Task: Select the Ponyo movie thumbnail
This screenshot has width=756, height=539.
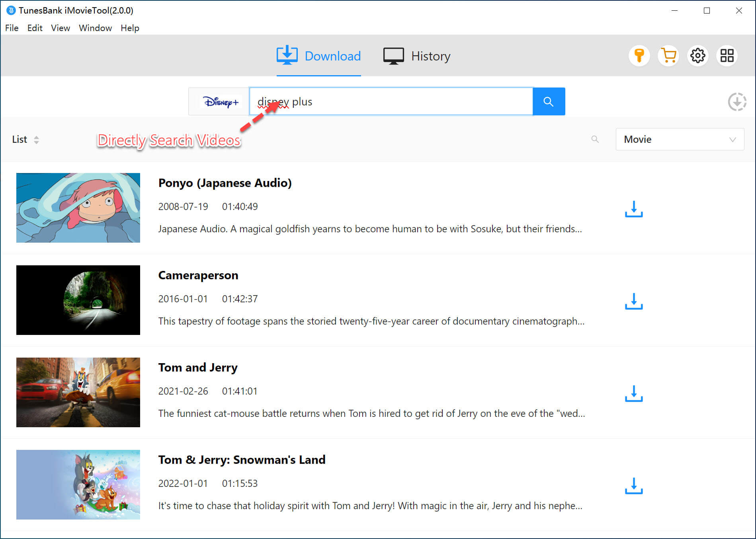Action: coord(78,208)
